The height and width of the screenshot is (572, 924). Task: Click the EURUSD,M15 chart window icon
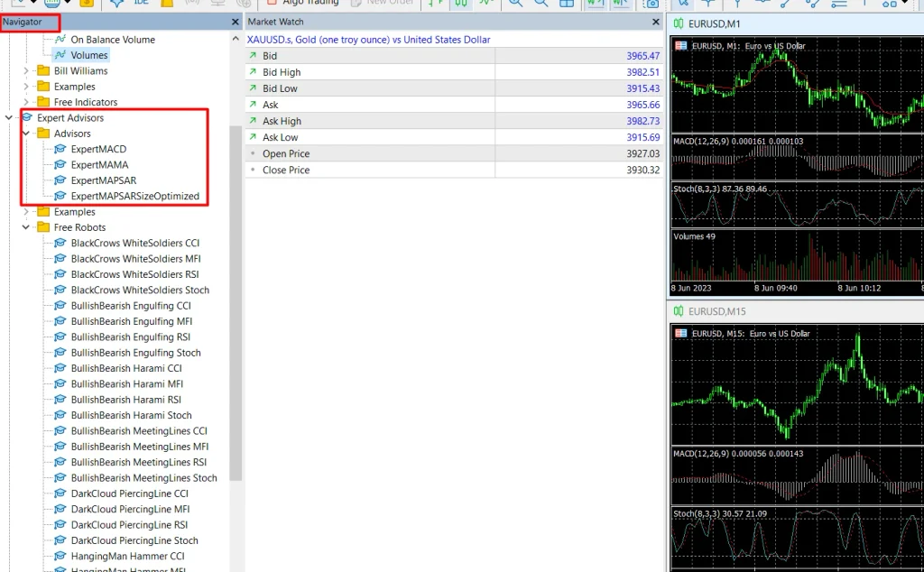(679, 311)
